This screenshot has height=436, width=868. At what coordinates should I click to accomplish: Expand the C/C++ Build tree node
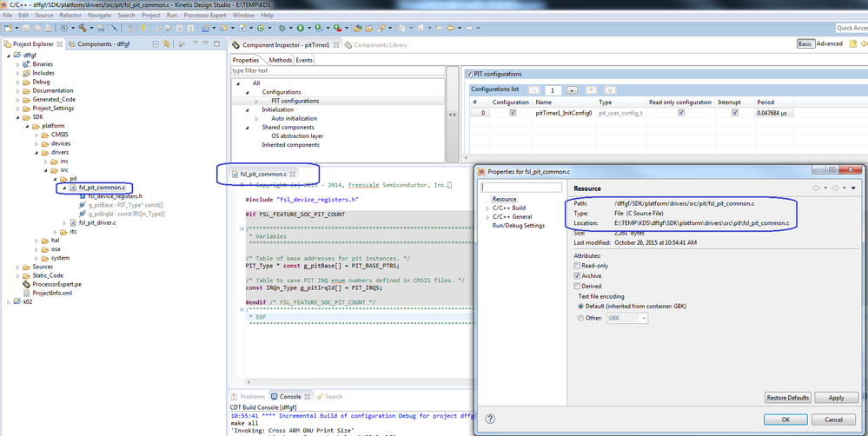pyautogui.click(x=487, y=208)
